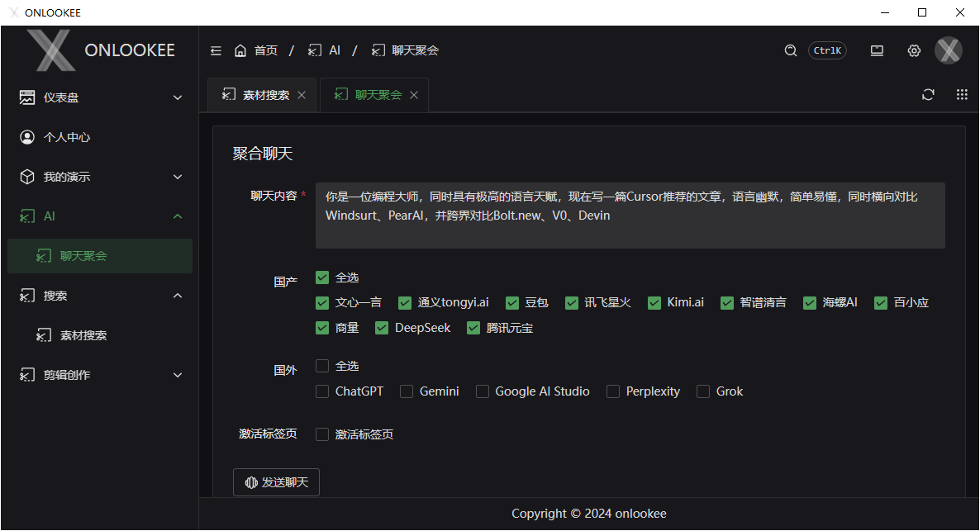Image resolution: width=980 pixels, height=531 pixels.
Task: Open 个人中心 in the sidebar
Action: click(x=100, y=137)
